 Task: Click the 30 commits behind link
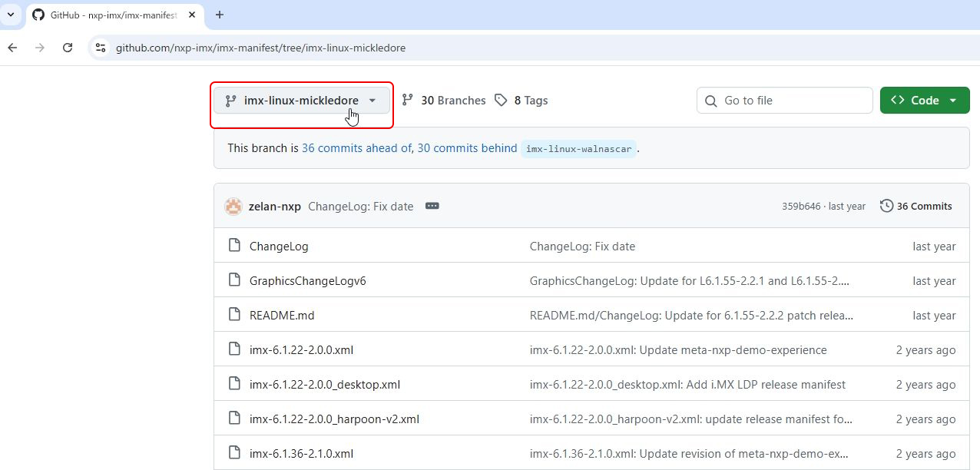467,148
